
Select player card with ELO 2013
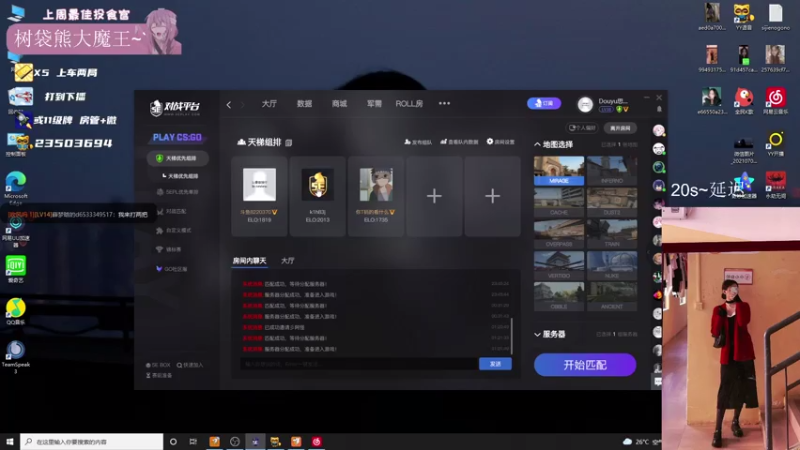tap(317, 196)
